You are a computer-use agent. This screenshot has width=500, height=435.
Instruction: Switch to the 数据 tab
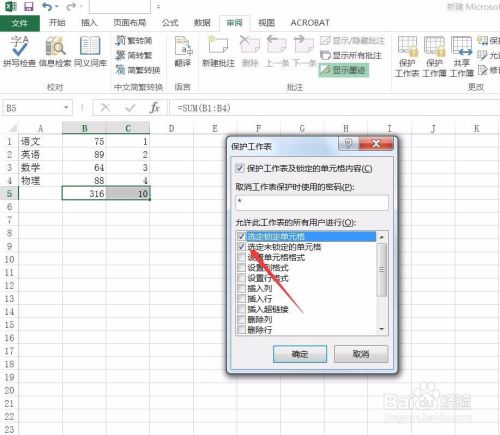202,23
